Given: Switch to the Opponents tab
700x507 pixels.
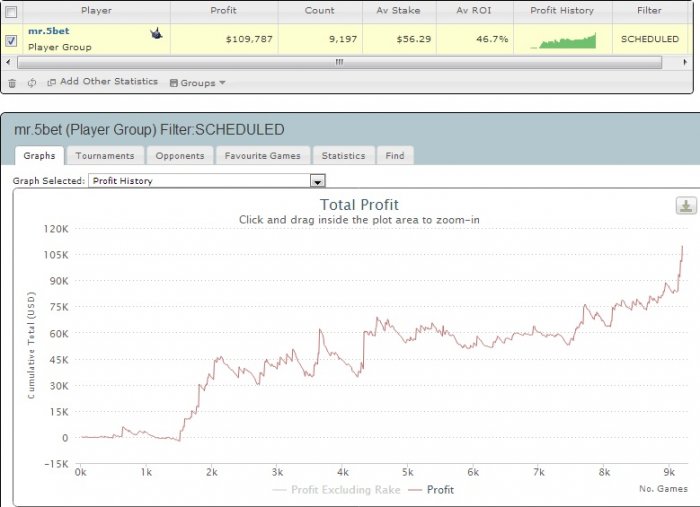Looking at the screenshot, I should pos(180,156).
